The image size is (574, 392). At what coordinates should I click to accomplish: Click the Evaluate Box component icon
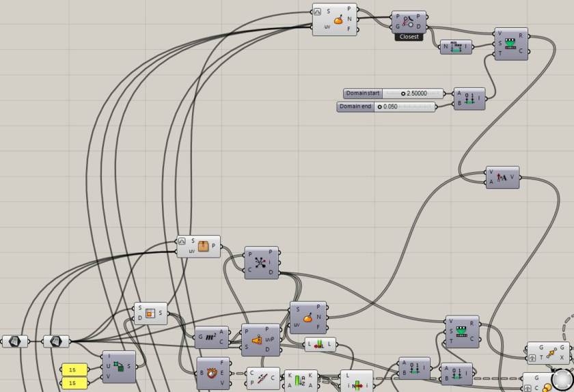[203, 247]
